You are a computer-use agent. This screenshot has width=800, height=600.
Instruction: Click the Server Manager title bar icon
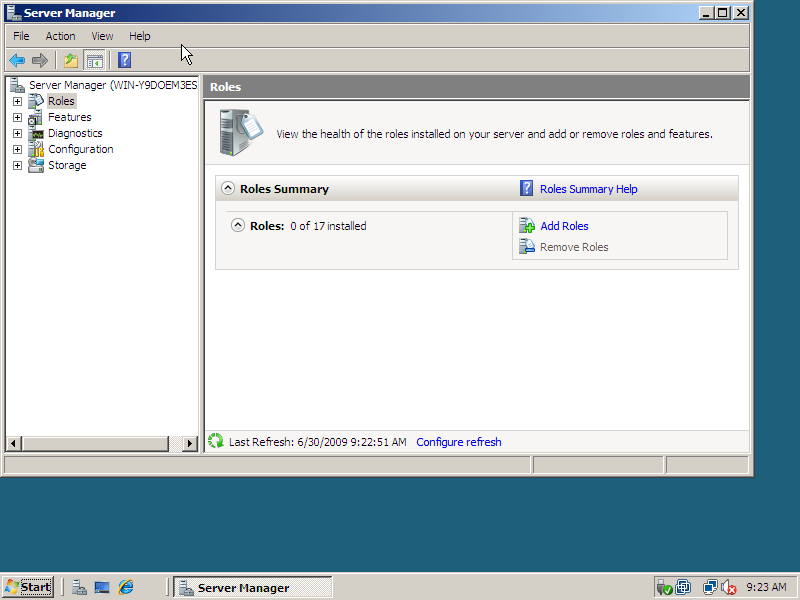[14, 13]
